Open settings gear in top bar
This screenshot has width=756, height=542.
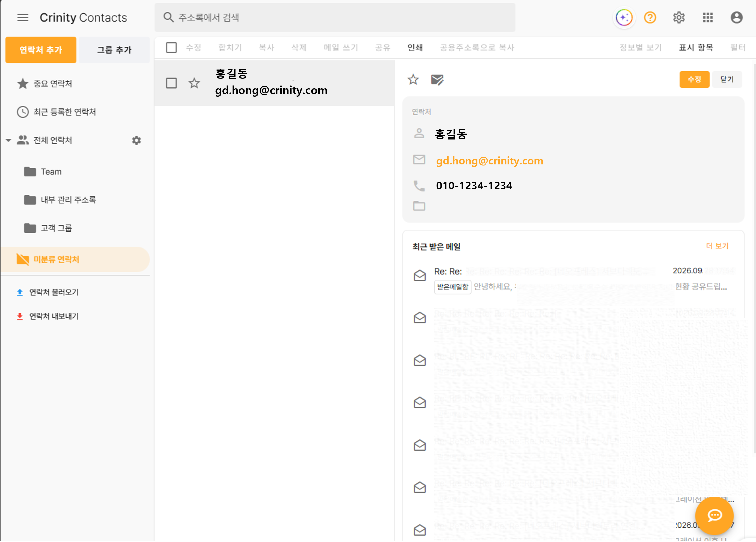click(679, 17)
